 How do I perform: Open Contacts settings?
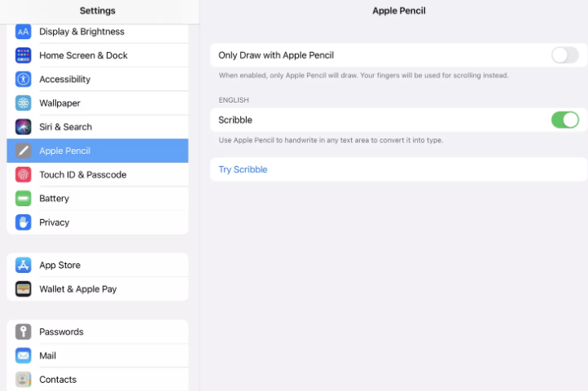(x=98, y=380)
